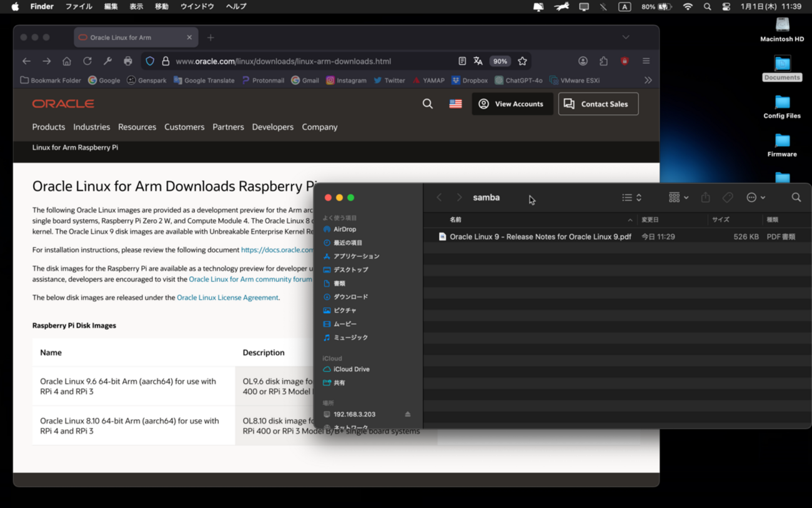Open the Genspark bookmark

(x=146, y=80)
